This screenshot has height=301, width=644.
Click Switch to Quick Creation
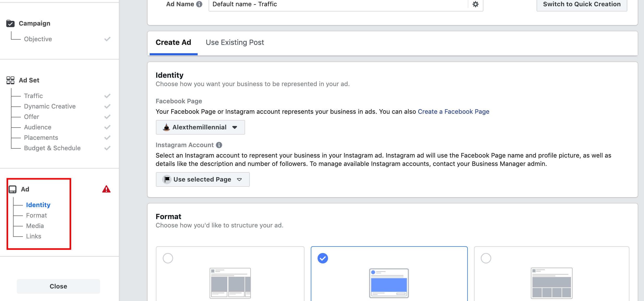coord(581,4)
